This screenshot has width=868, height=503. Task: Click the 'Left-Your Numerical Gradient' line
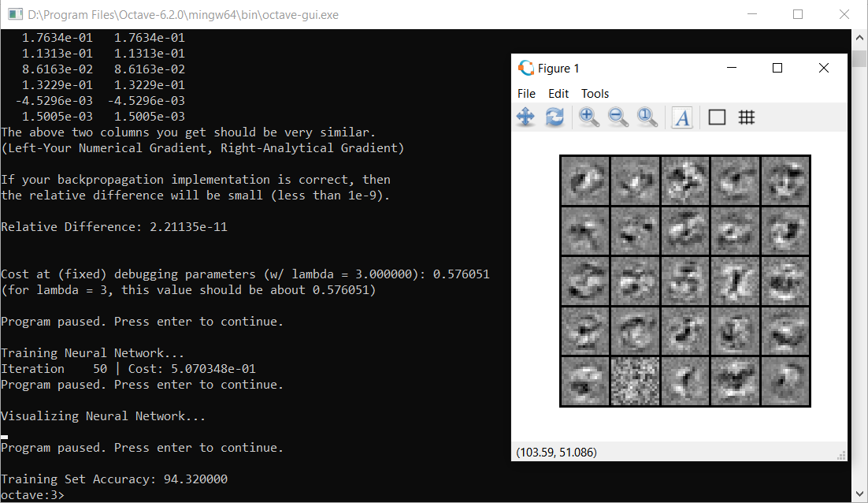pos(202,148)
